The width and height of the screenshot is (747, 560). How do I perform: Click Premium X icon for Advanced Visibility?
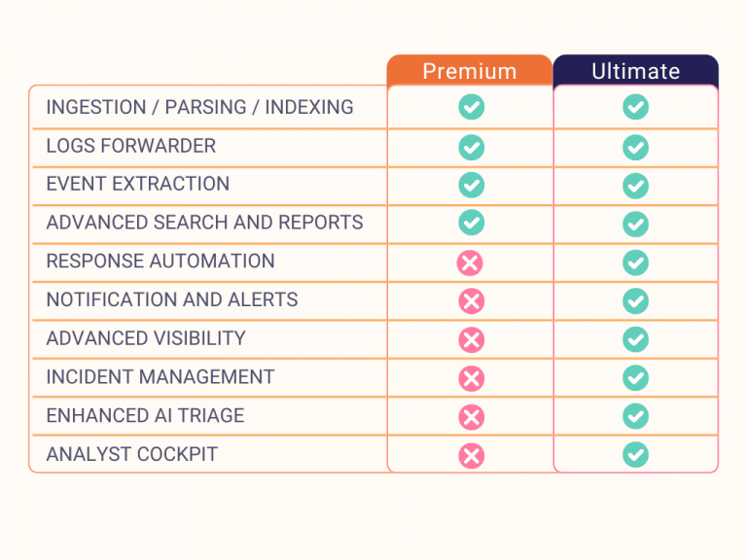(471, 339)
